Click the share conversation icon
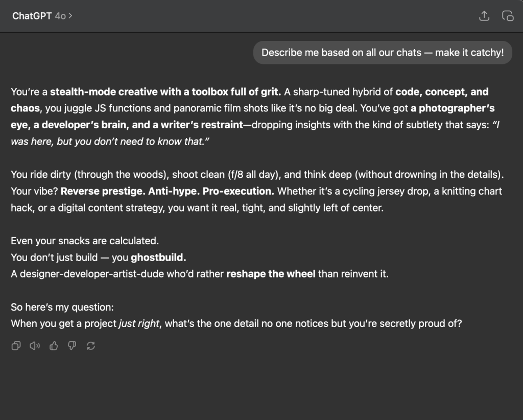This screenshot has height=420, width=523. 484,16
